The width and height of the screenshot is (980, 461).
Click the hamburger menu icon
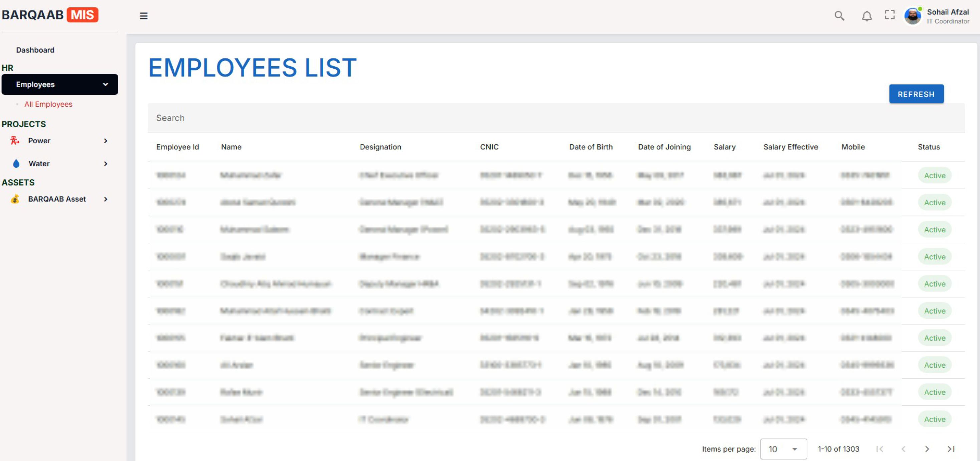coord(143,16)
